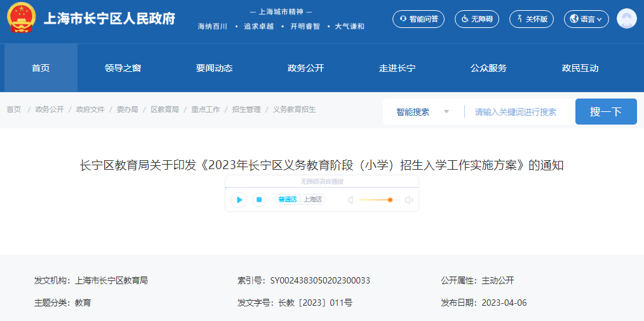Open 智能问答 smart Q&A

pyautogui.click(x=418, y=19)
